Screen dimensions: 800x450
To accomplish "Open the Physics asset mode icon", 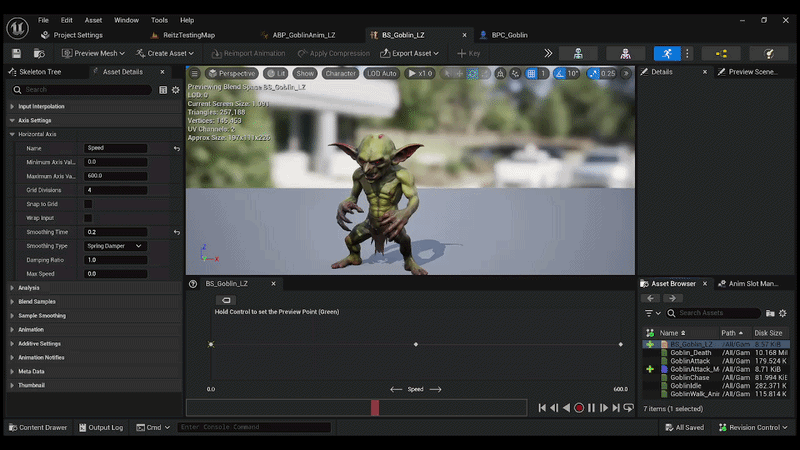I will [769, 53].
